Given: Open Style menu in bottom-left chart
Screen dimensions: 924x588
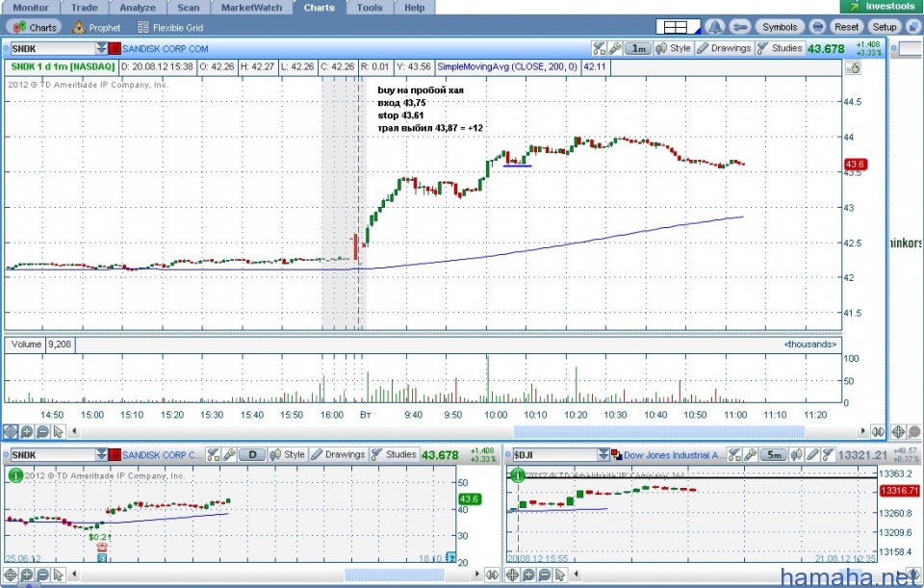Looking at the screenshot, I should point(288,454).
